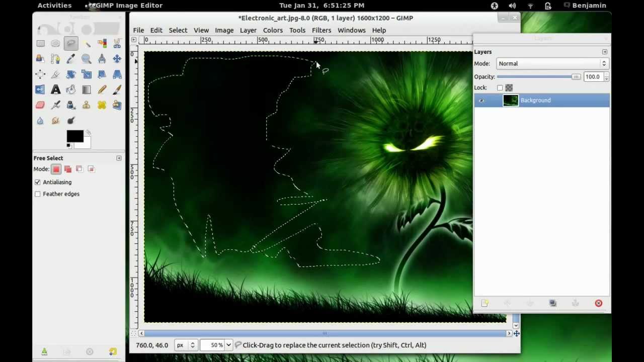Select the Dodge/Burn tool
Image resolution: width=644 pixels, height=362 pixels.
[71, 121]
